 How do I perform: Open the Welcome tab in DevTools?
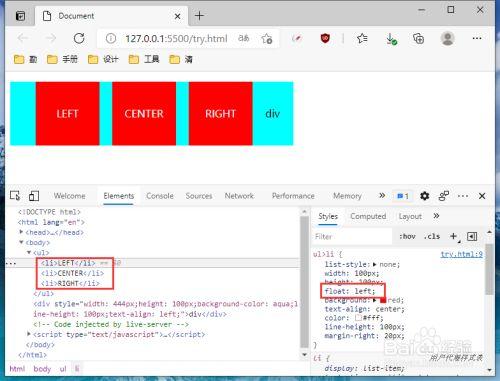(69, 196)
